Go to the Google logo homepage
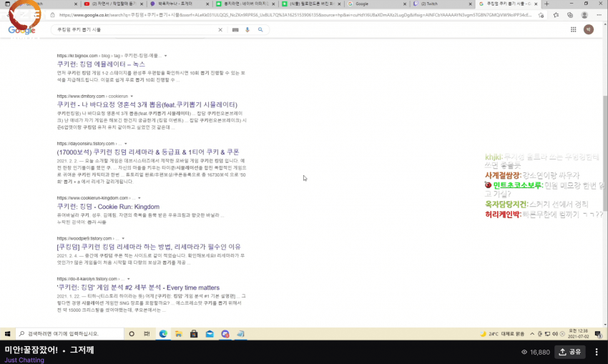608x364 pixels. pos(21,30)
